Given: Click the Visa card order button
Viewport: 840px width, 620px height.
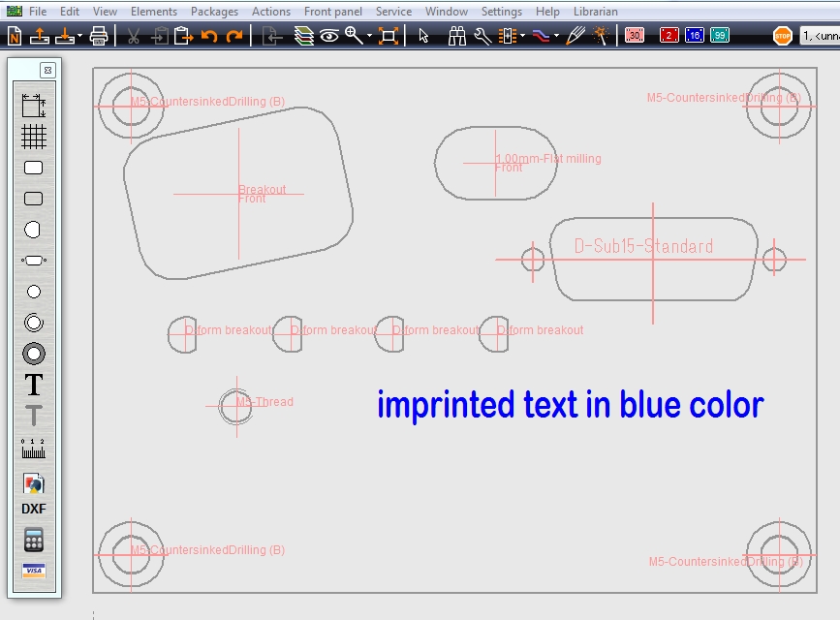Looking at the screenshot, I should (34, 571).
